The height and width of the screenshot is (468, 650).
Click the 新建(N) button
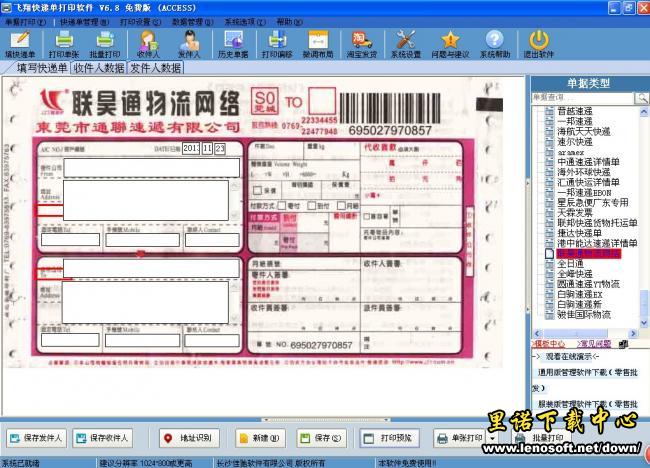tap(260, 438)
